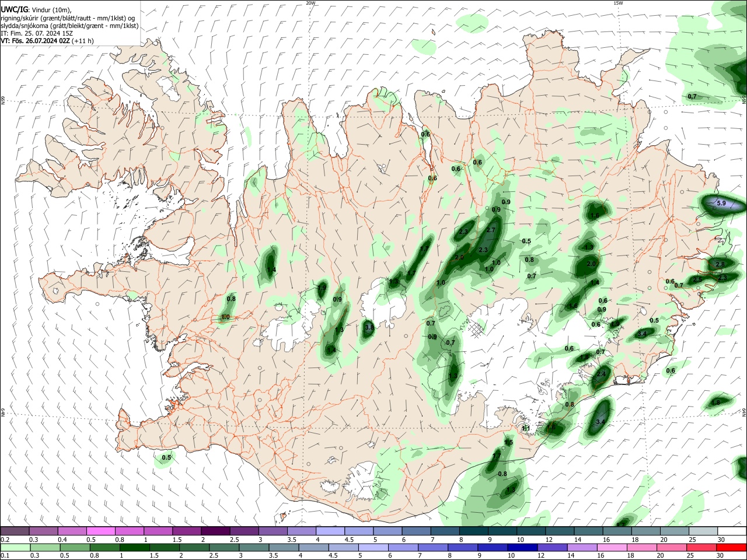Pick the darkest green bottom-row swatch starting at 1

134,547
